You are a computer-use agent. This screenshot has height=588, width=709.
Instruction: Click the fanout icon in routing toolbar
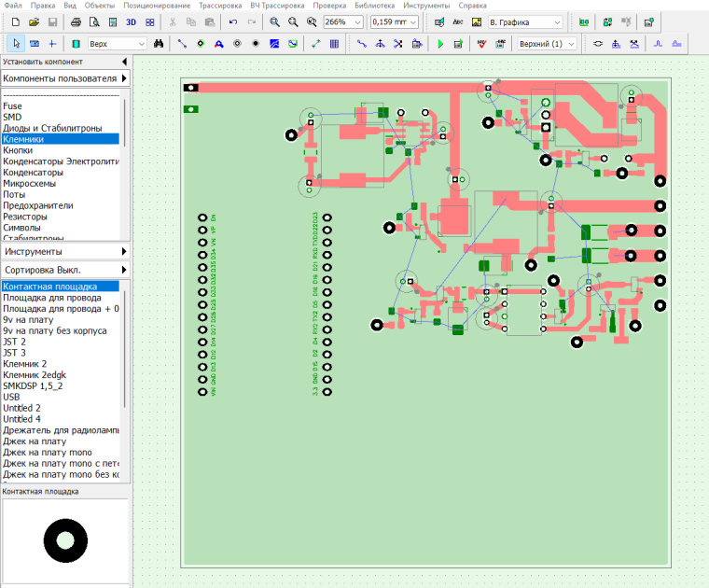[x=381, y=44]
